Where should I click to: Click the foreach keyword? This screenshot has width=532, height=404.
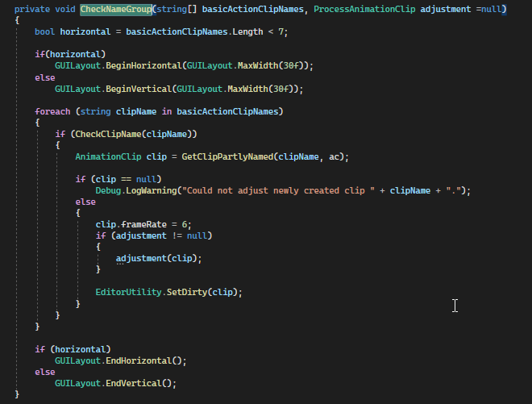click(52, 110)
